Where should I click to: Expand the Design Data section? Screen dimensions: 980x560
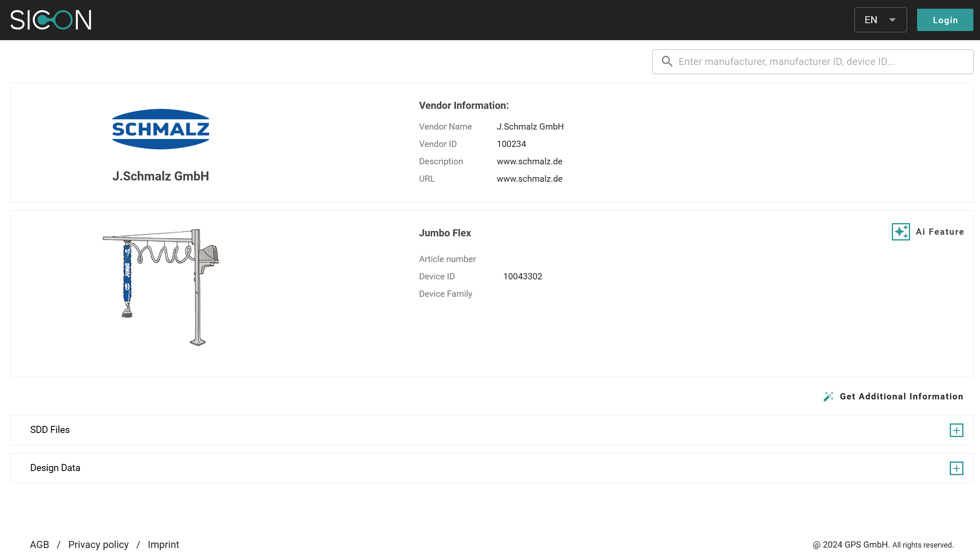pos(55,468)
